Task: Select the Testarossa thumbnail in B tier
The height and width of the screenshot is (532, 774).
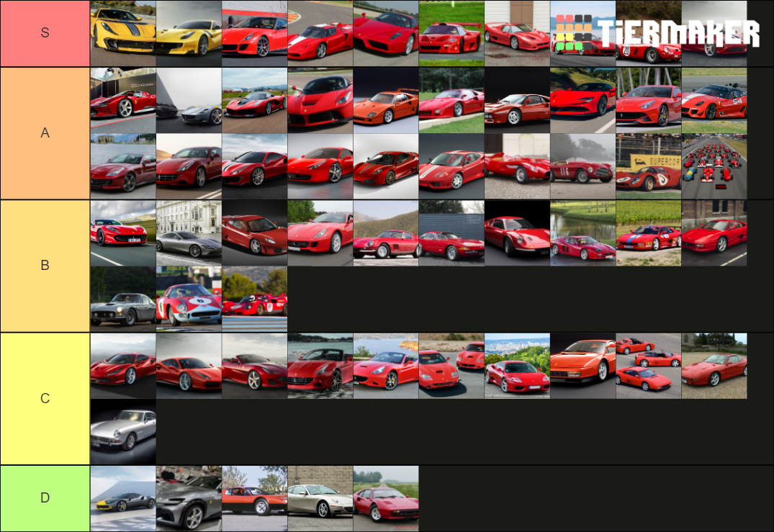Action: pos(583,233)
